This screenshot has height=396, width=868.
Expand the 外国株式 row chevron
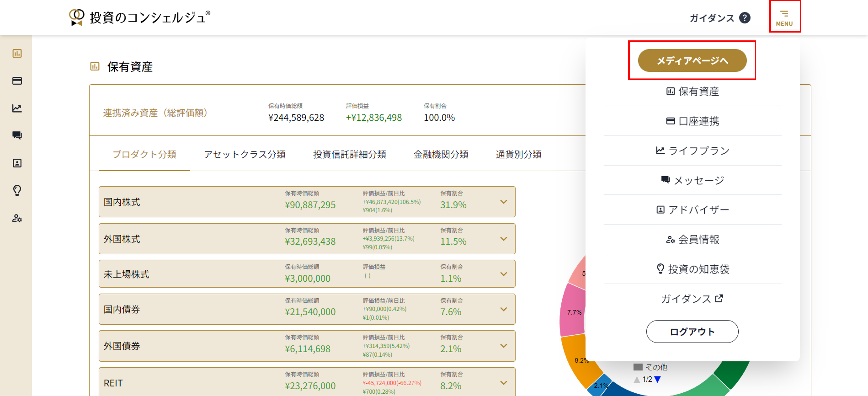tap(503, 239)
